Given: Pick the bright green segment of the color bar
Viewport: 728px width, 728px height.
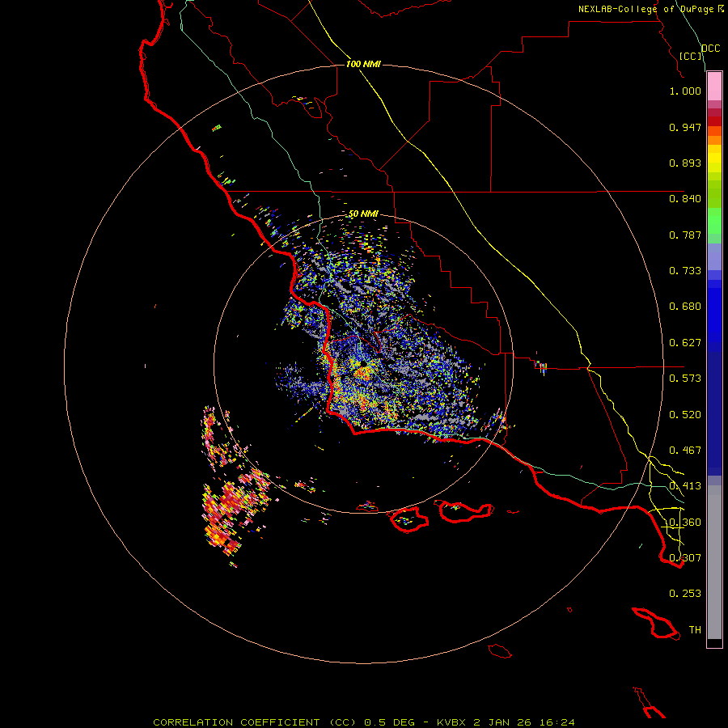Looking at the screenshot, I should pos(714,221).
